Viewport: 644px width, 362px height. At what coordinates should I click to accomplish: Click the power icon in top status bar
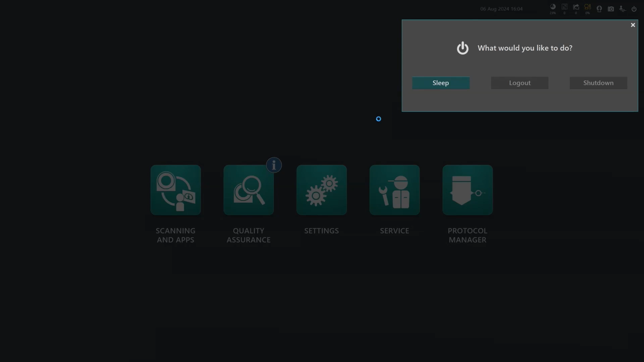point(634,9)
